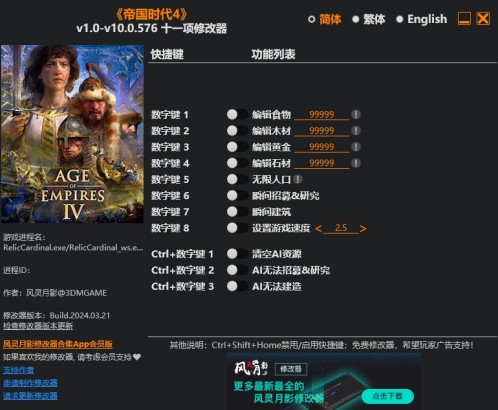This screenshot has width=498, height=410.
Task: Click the 编辑黄金 value field 99999
Action: click(322, 147)
